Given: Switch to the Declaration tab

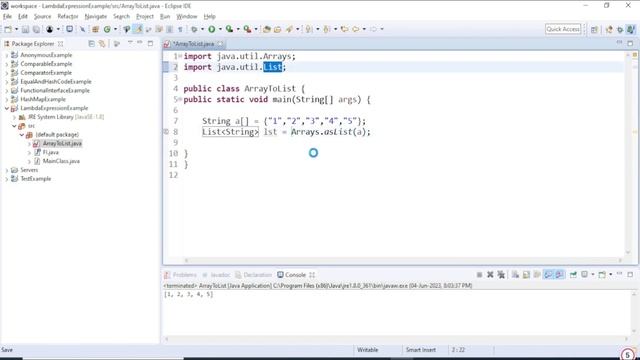Looking at the screenshot, I should coord(253,275).
